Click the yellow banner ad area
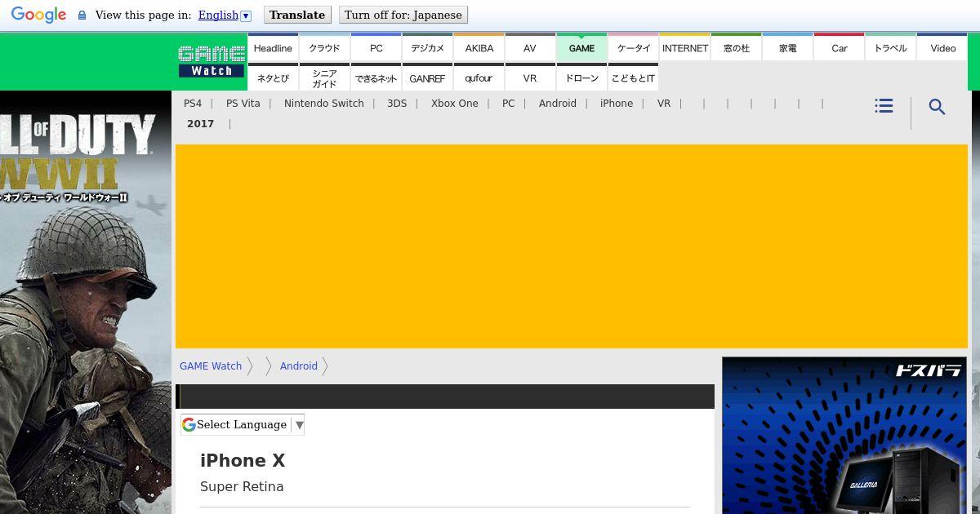The height and width of the screenshot is (514, 980). point(572,246)
